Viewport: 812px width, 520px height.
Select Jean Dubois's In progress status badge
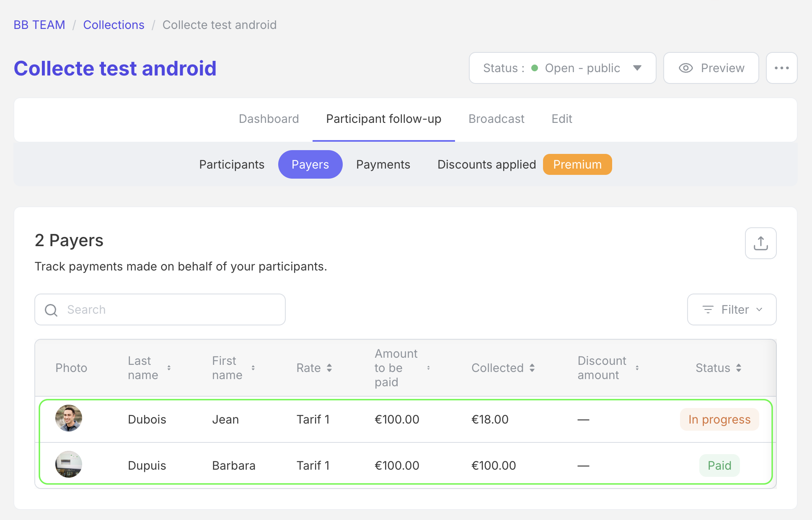tap(719, 419)
